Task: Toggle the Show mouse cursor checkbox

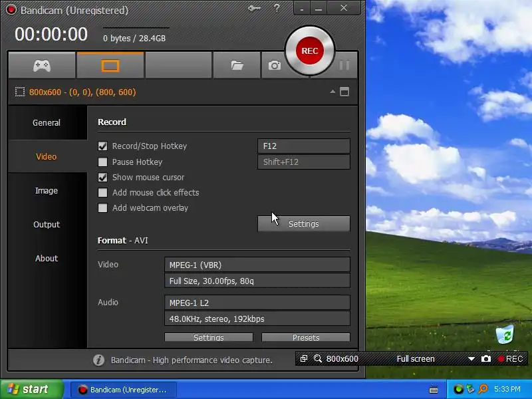Action: click(102, 177)
